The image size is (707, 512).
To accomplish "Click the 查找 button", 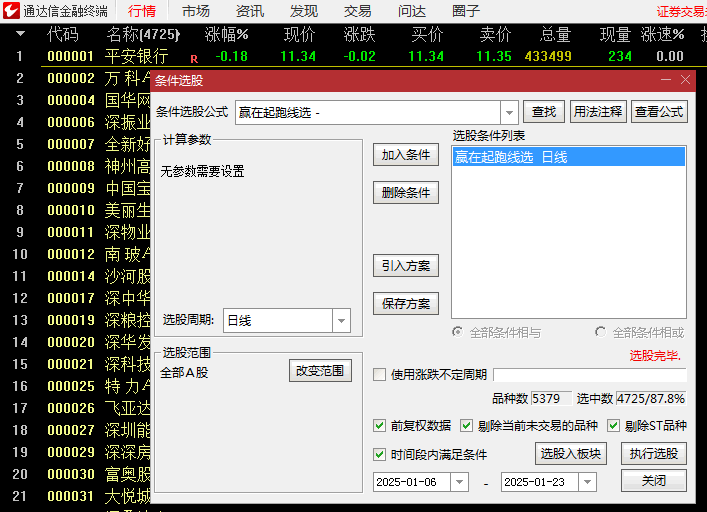I will [x=544, y=112].
